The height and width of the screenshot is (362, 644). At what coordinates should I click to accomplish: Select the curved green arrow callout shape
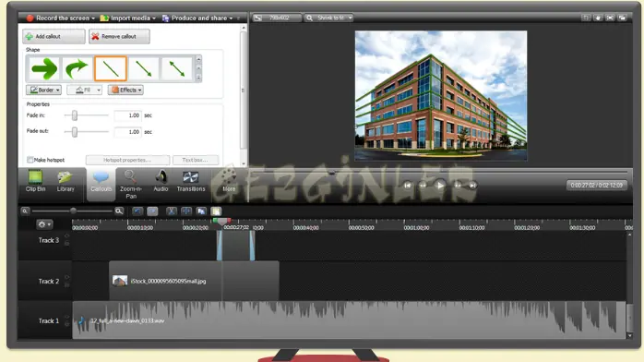click(x=77, y=68)
